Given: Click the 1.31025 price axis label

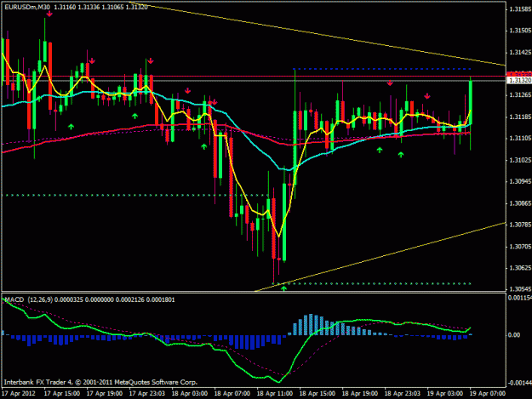Looking at the screenshot, I should 520,160.
